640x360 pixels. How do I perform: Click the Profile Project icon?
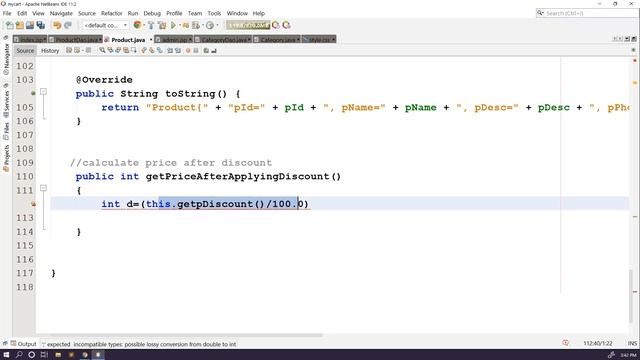point(196,25)
